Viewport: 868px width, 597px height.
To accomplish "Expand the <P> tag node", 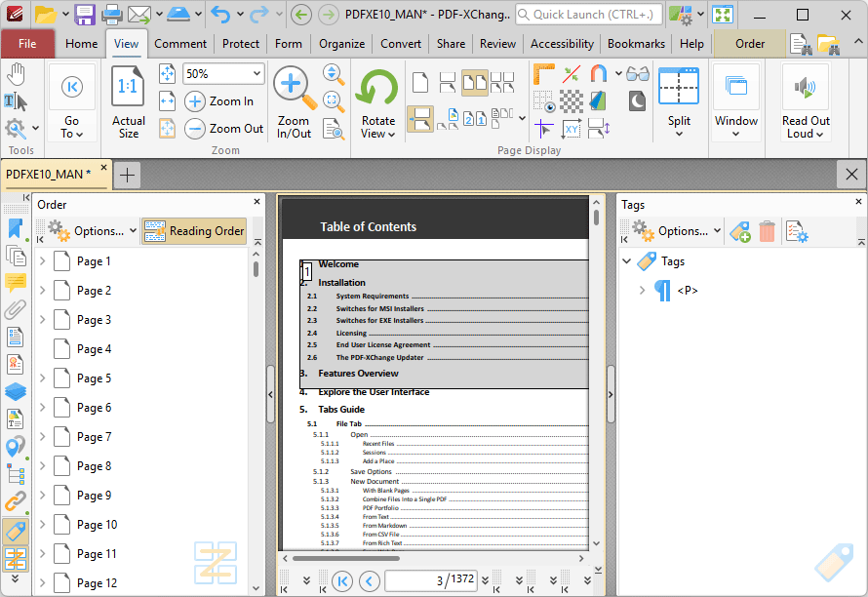I will (x=642, y=290).
